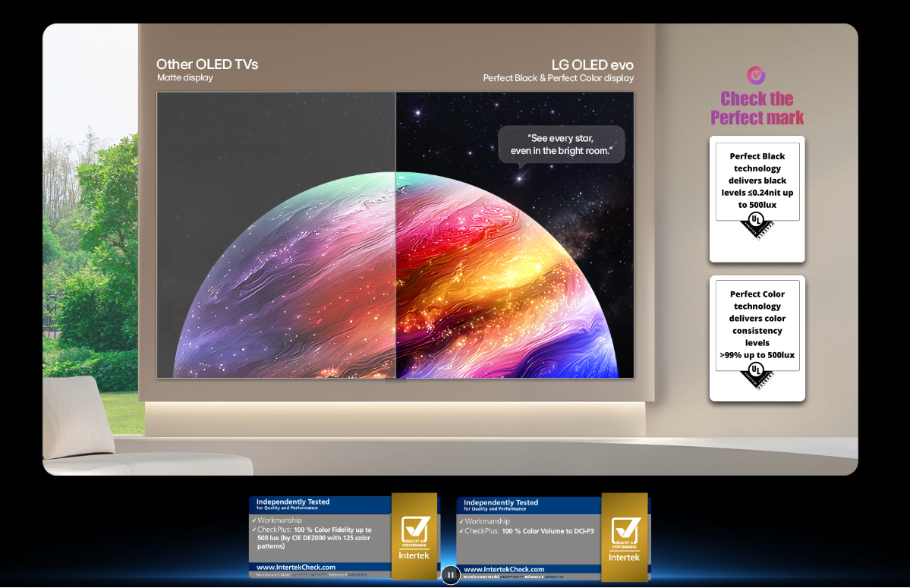Image resolution: width=910 pixels, height=588 pixels.
Task: Click the Intertek gold badge on the Color Fidelity card
Action: click(414, 535)
